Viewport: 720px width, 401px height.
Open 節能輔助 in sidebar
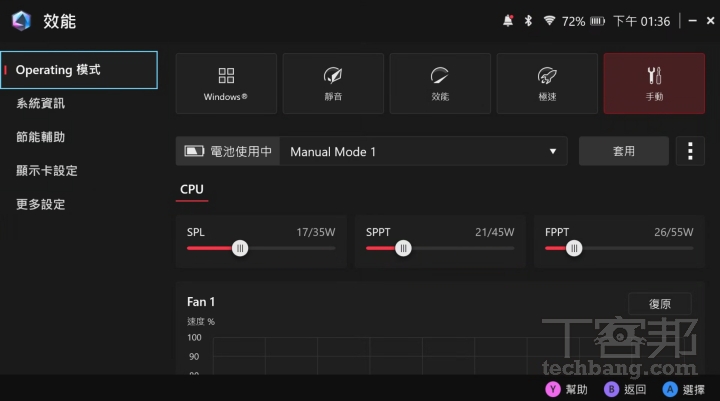[40, 137]
